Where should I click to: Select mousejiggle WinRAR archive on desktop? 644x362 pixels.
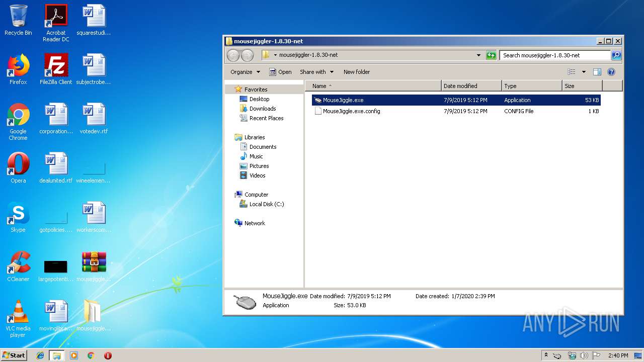[x=94, y=266]
